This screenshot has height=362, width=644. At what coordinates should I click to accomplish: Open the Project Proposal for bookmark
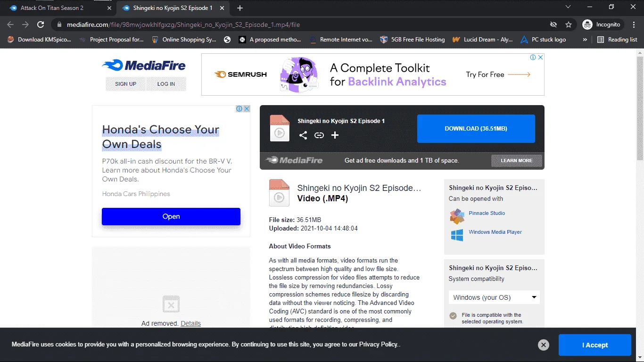pyautogui.click(x=111, y=40)
